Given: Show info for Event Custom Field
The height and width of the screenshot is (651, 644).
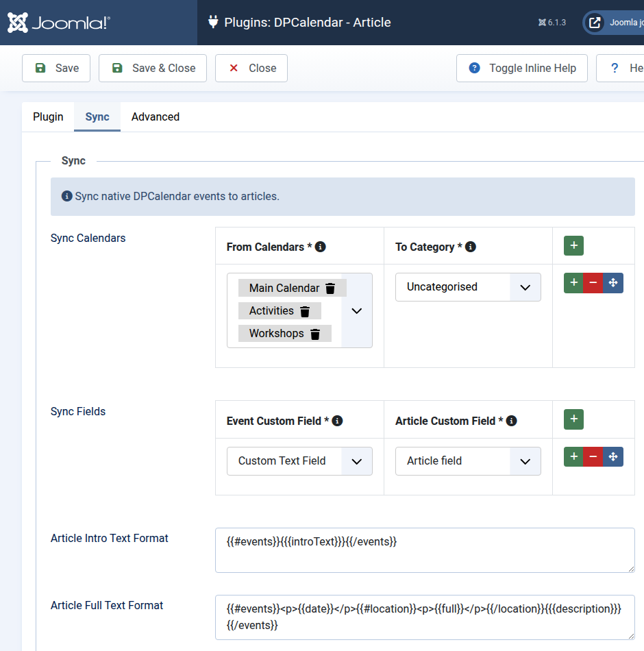Looking at the screenshot, I should coord(338,421).
